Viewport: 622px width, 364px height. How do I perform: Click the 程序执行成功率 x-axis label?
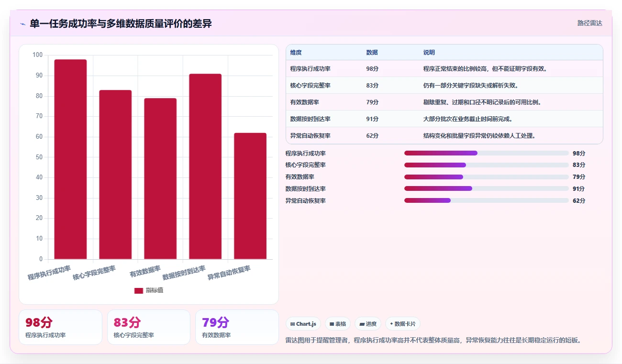pos(49,273)
